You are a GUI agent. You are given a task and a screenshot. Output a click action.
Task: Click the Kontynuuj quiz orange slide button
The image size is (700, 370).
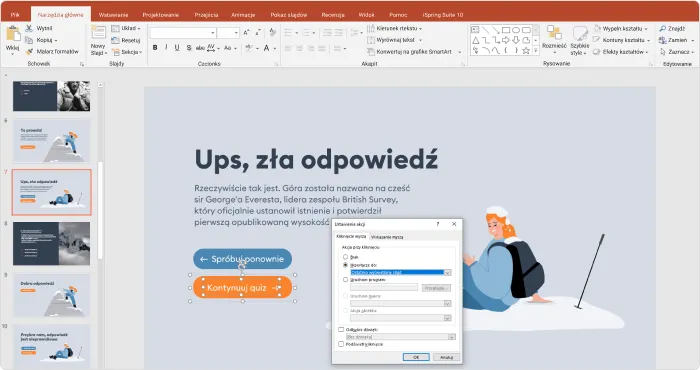point(242,288)
